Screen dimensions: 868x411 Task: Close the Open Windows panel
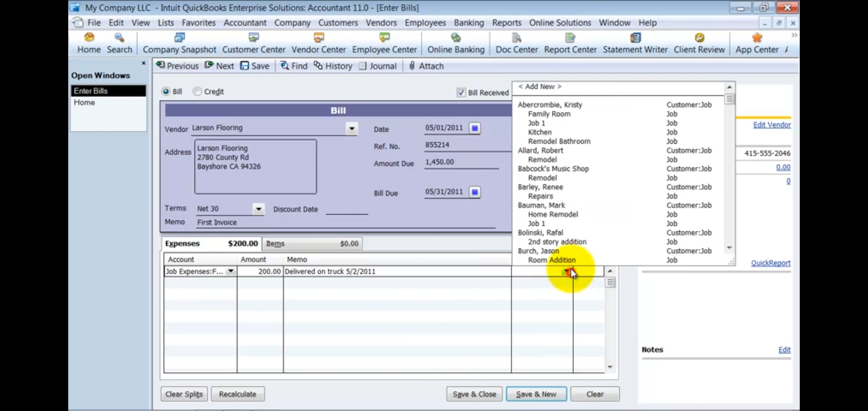(144, 63)
